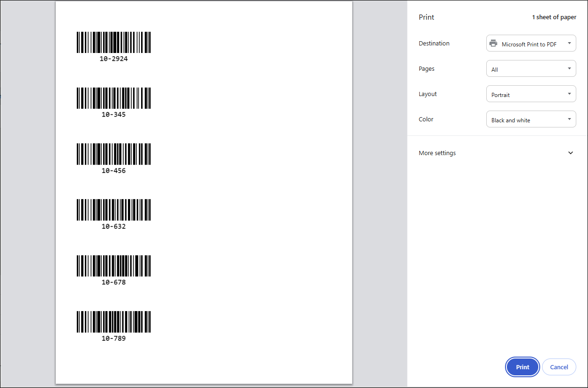Click the 10-789 label text
Screen dimensions: 588x388
[x=113, y=338]
